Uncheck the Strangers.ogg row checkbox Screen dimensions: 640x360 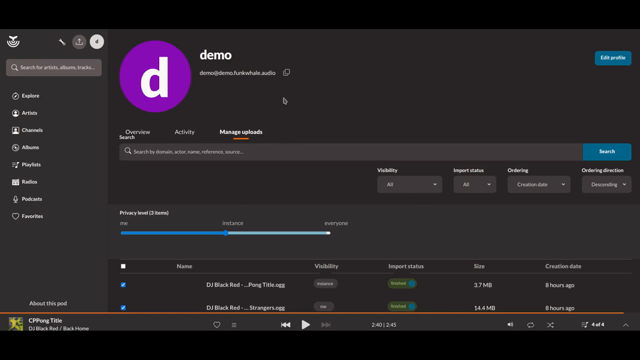point(123,308)
